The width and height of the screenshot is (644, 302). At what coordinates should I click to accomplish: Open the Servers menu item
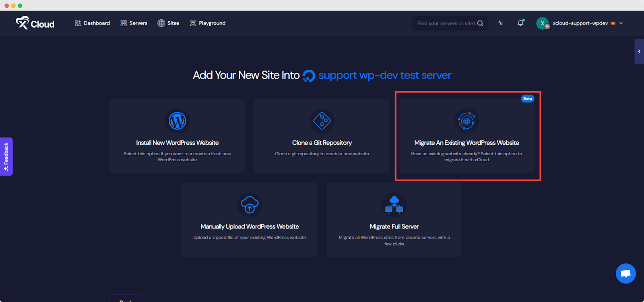click(134, 23)
